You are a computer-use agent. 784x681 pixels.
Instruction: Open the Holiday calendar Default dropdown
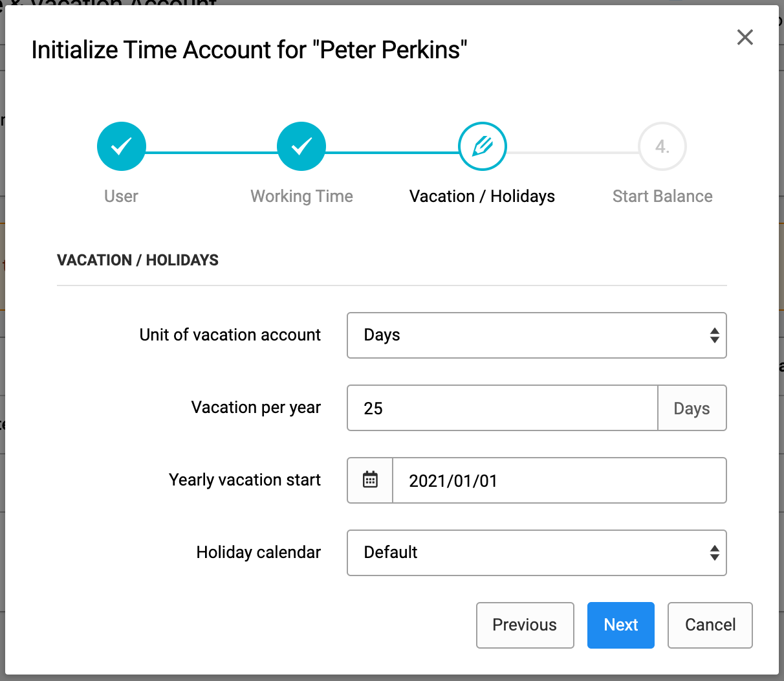pyautogui.click(x=537, y=553)
